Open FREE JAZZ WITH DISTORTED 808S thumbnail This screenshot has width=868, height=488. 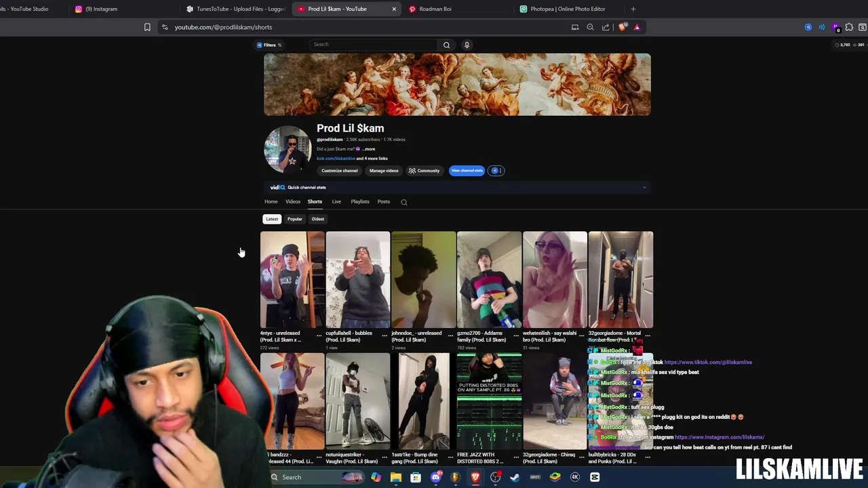pos(490,401)
